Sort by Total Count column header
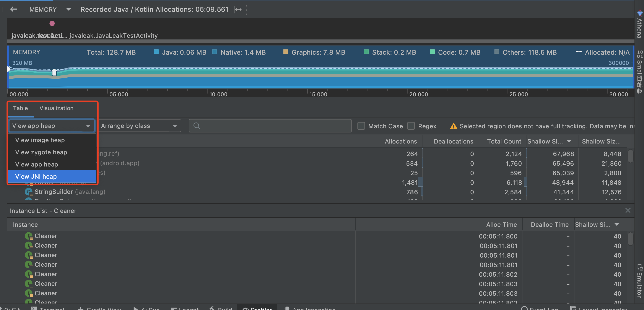 [504, 141]
